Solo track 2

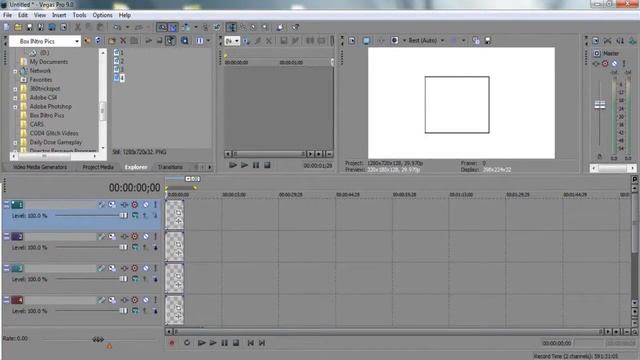point(156,236)
